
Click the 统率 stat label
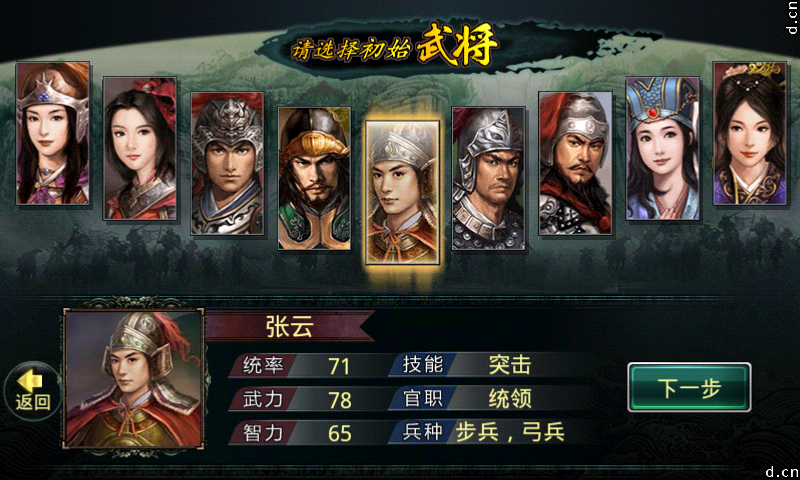(263, 365)
